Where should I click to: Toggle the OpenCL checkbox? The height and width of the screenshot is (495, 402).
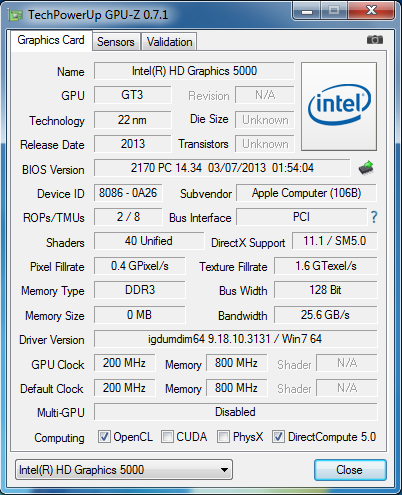[x=104, y=436]
